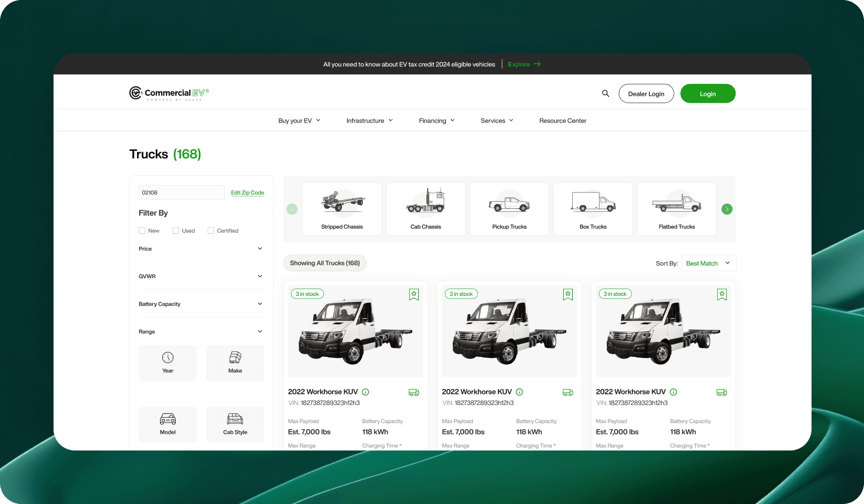This screenshot has width=864, height=504.
Task: Toggle the Used condition checkbox
Action: (176, 231)
